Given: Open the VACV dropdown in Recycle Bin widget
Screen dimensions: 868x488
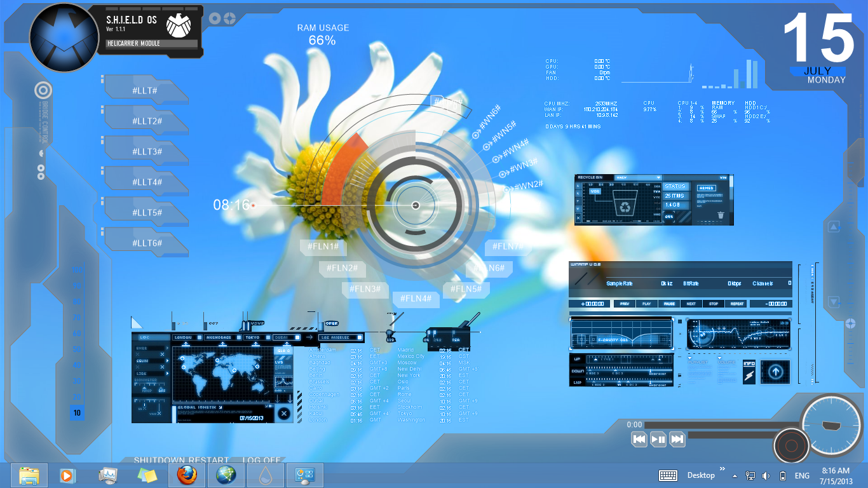Looking at the screenshot, I should point(639,178).
